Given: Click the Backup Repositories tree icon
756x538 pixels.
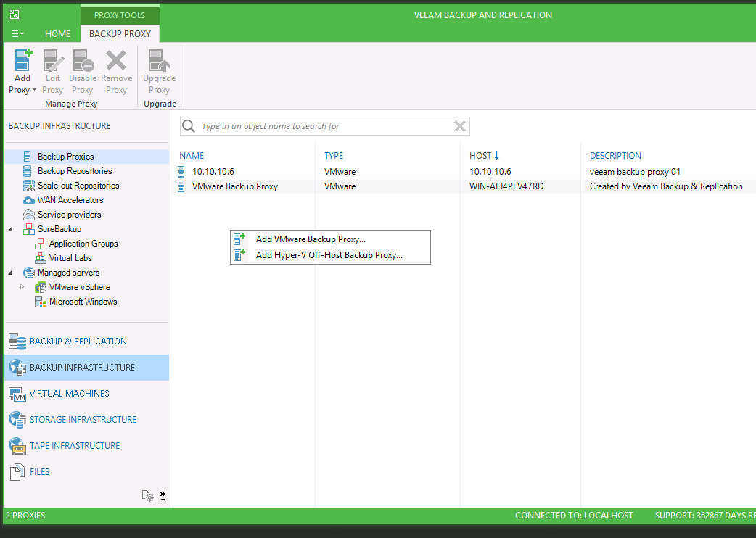Looking at the screenshot, I should click(x=28, y=171).
